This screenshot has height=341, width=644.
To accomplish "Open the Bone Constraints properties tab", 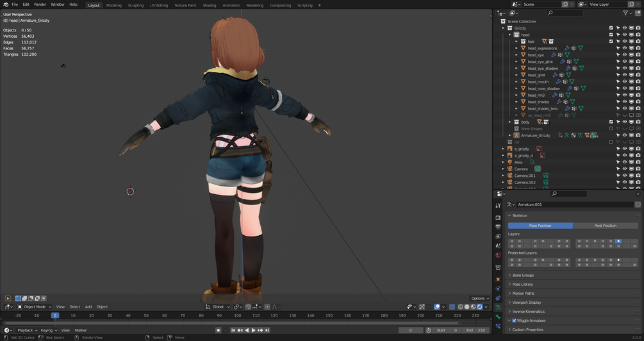I will [498, 326].
